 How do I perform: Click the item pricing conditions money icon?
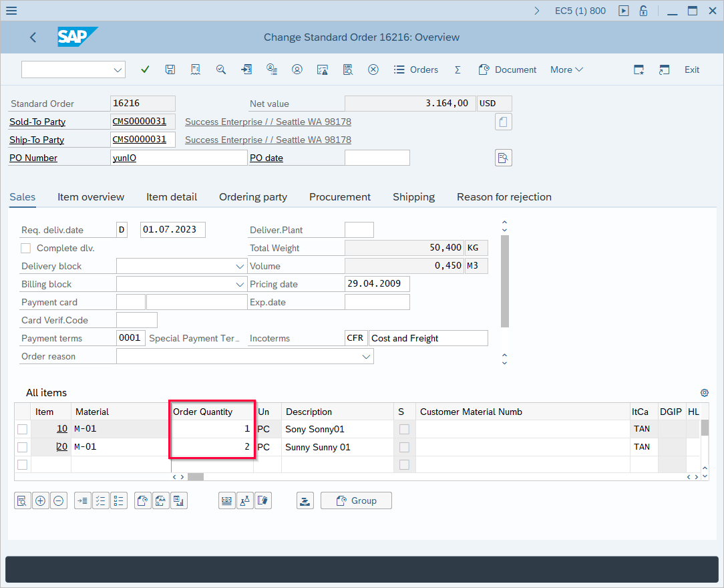coord(226,500)
